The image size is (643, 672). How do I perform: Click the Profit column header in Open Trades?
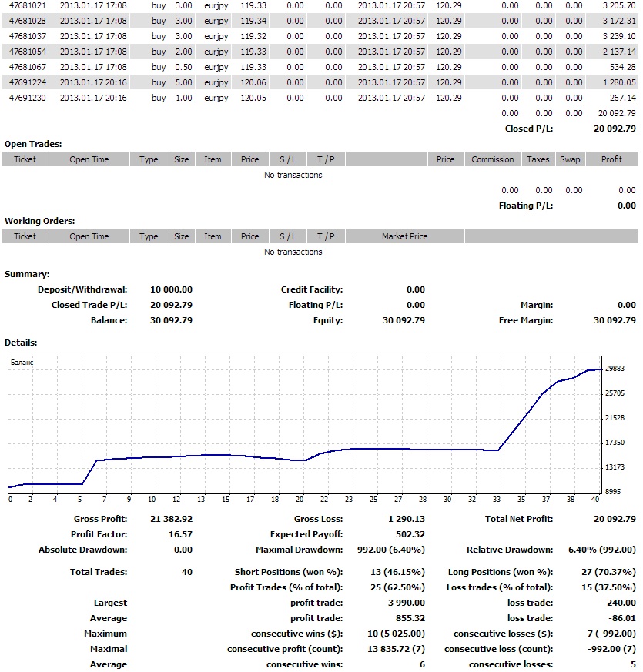tap(611, 159)
